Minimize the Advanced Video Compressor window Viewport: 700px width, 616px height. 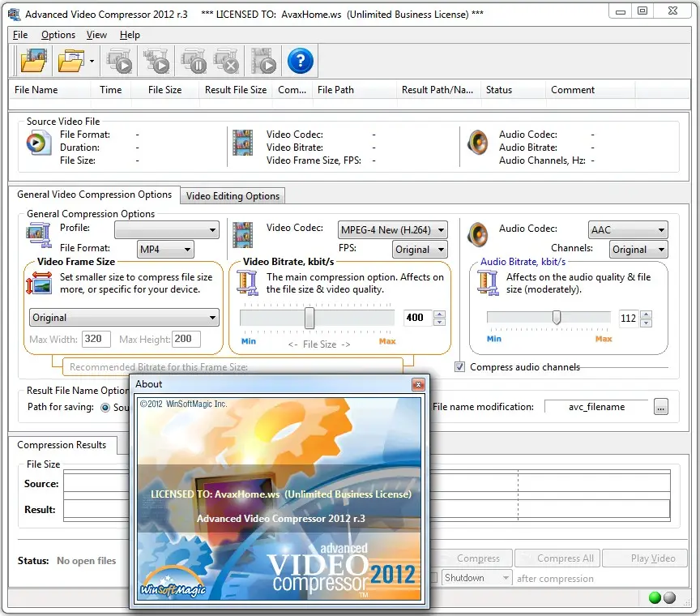coord(621,11)
